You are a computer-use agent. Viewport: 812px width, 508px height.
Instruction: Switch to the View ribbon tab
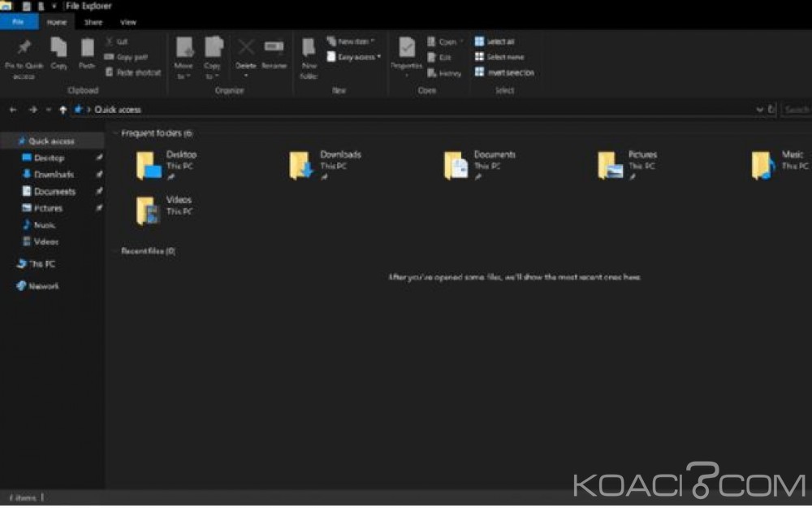[127, 23]
